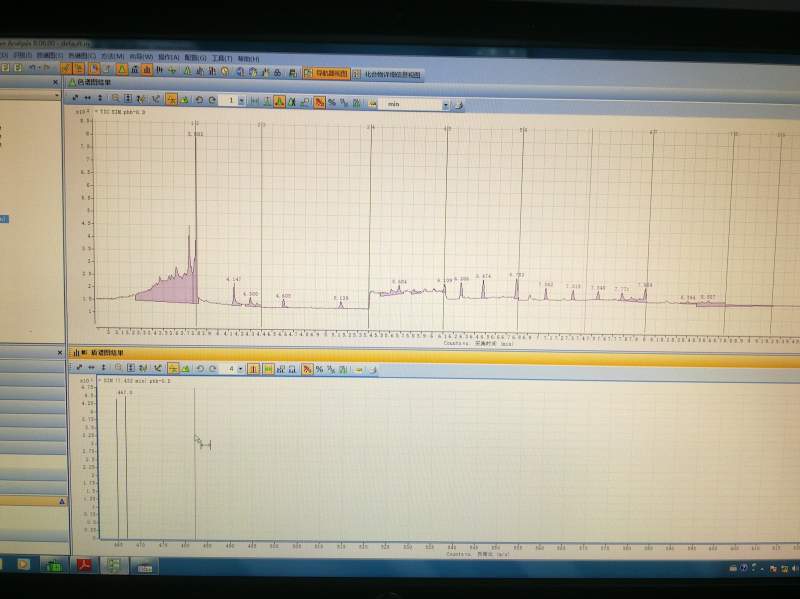Open the 向导(W) menu
Image resolution: width=800 pixels, height=599 pixels.
pos(141,57)
